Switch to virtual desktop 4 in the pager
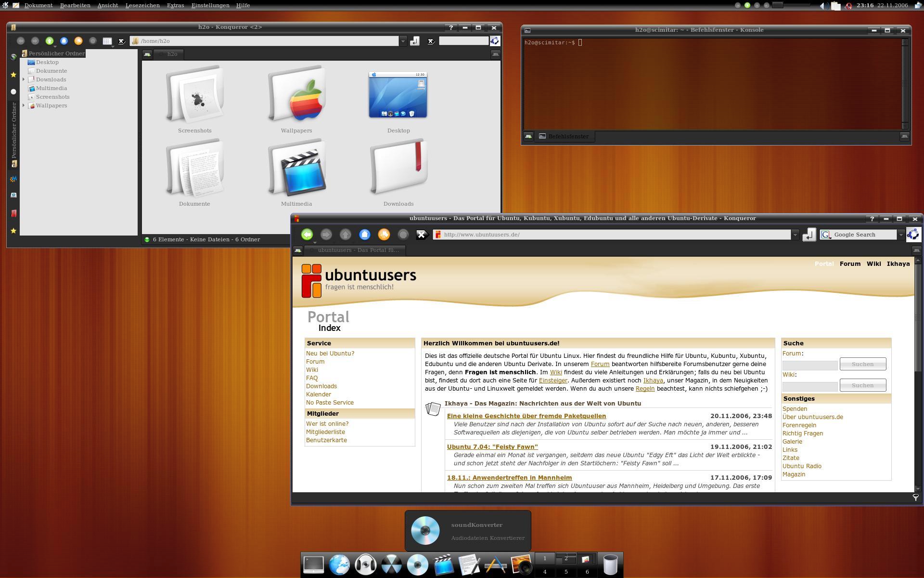The image size is (924, 578). click(x=545, y=572)
